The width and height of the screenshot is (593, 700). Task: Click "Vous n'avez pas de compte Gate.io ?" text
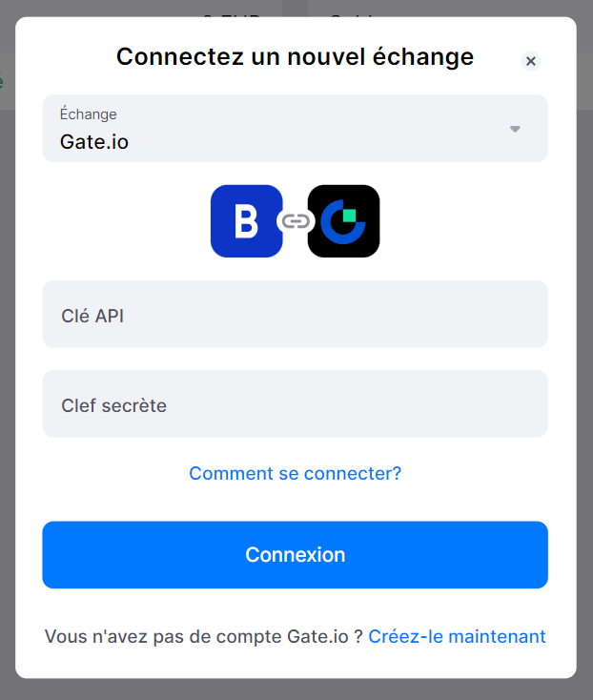(x=203, y=636)
